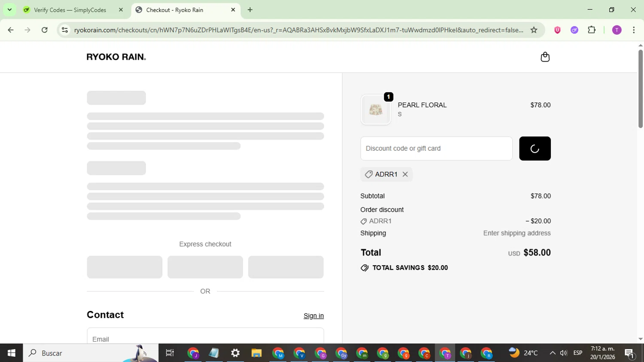
Task: Open Task View from the taskbar
Action: [x=170, y=353]
